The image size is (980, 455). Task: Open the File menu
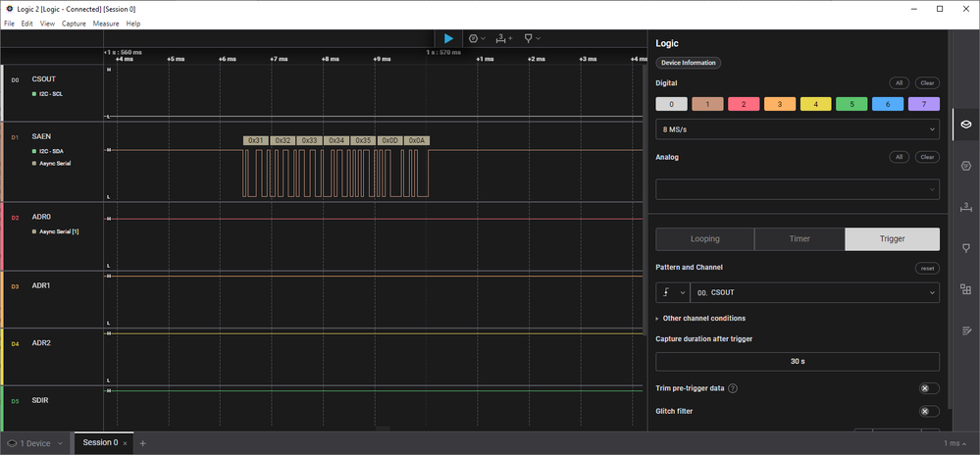click(9, 24)
